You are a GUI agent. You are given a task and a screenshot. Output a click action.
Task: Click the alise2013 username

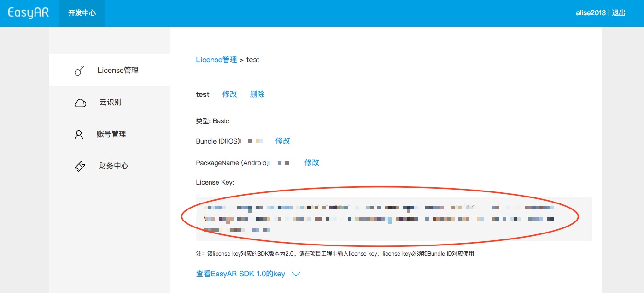tap(590, 12)
